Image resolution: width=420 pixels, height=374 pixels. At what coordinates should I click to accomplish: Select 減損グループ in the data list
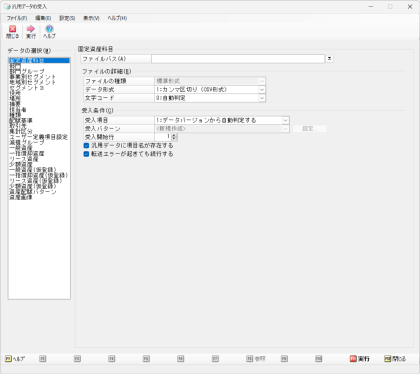point(27,142)
